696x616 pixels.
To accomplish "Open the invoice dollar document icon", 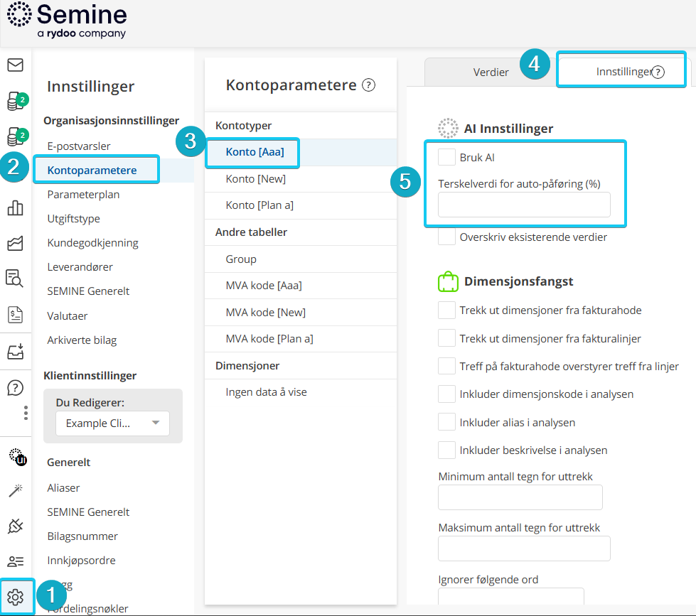I will 15,314.
